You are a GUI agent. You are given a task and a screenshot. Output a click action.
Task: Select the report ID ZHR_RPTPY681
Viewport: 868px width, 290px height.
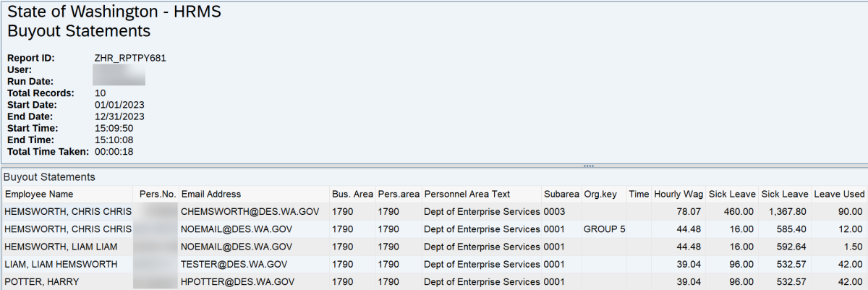coord(130,58)
